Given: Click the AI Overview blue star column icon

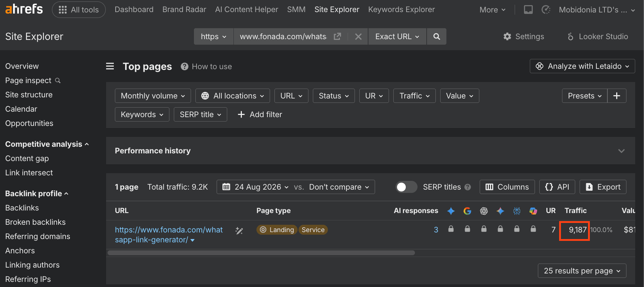Looking at the screenshot, I should (451, 211).
